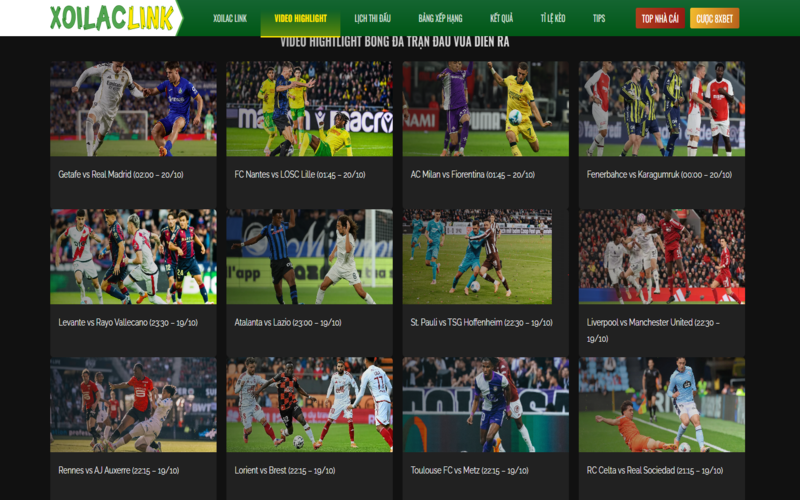
Task: Select the VIDEO HIGHLIGHT tab
Action: click(300, 19)
